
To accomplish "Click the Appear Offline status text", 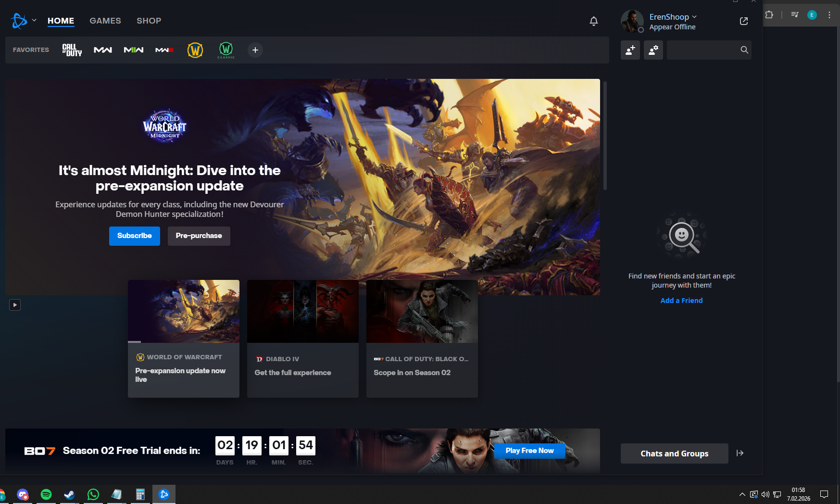I will pos(673,27).
